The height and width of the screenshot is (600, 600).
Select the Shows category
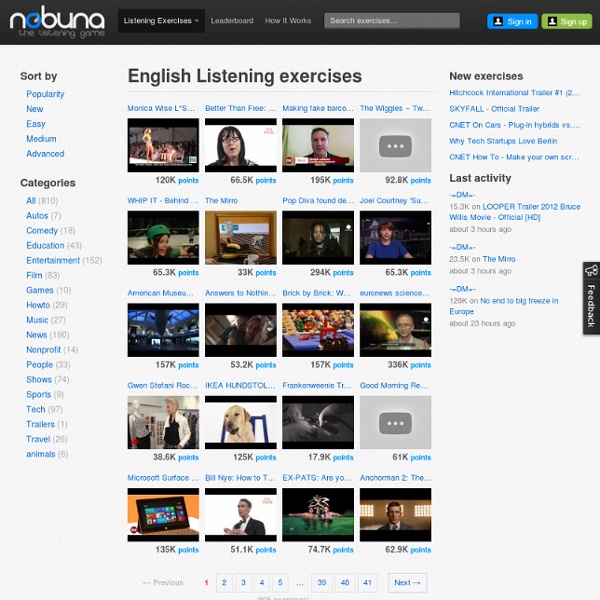pos(39,380)
